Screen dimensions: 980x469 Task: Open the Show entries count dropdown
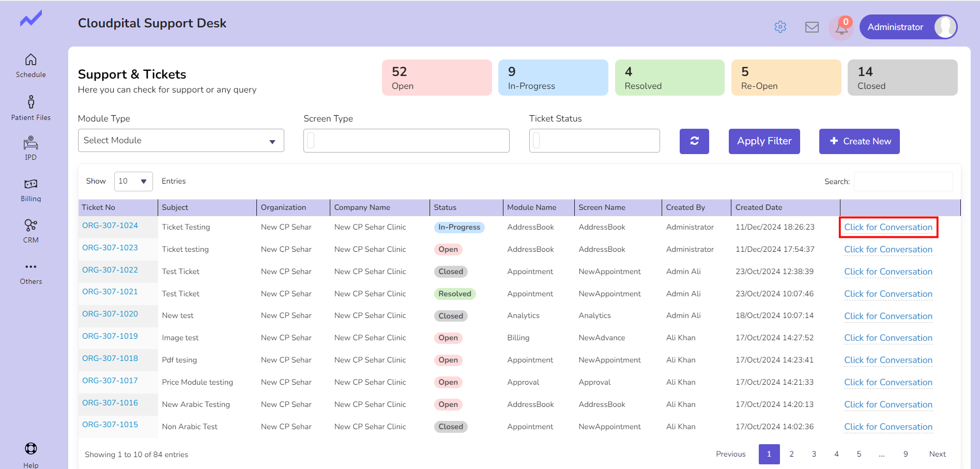click(x=133, y=181)
